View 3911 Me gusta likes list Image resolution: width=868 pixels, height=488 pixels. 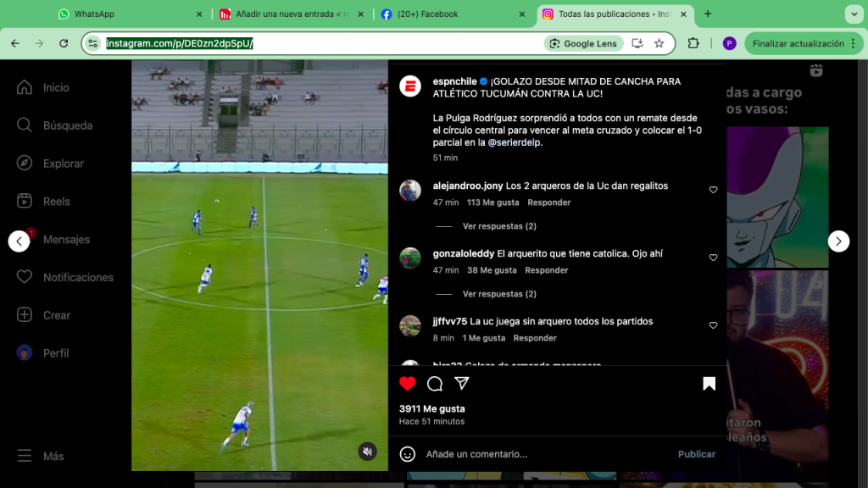tap(431, 409)
